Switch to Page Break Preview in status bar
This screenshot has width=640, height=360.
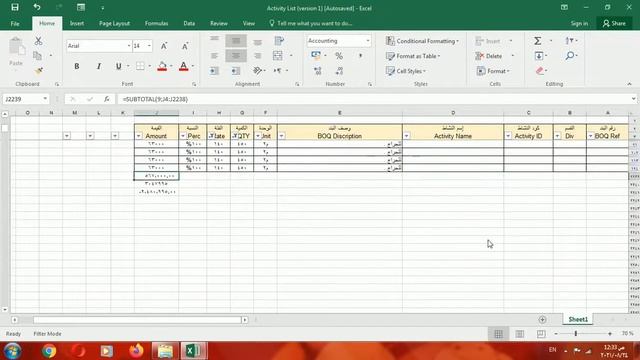click(541, 334)
